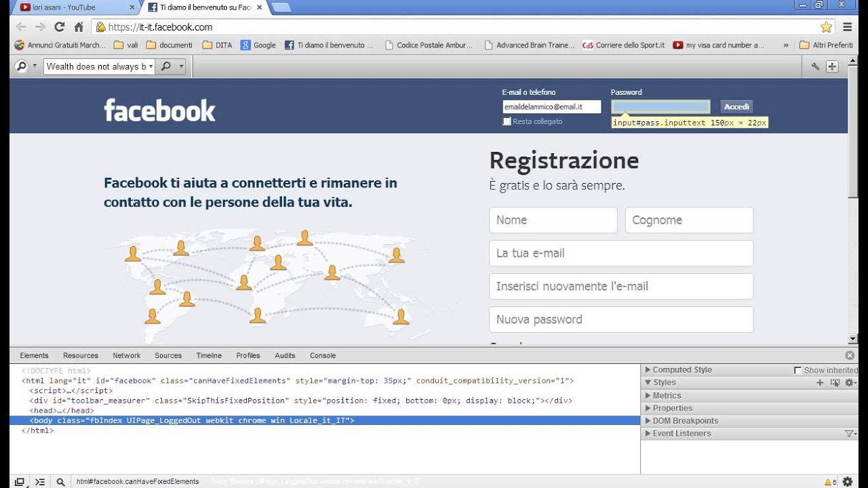
Task: Switch to the Elements tab
Action: click(34, 355)
